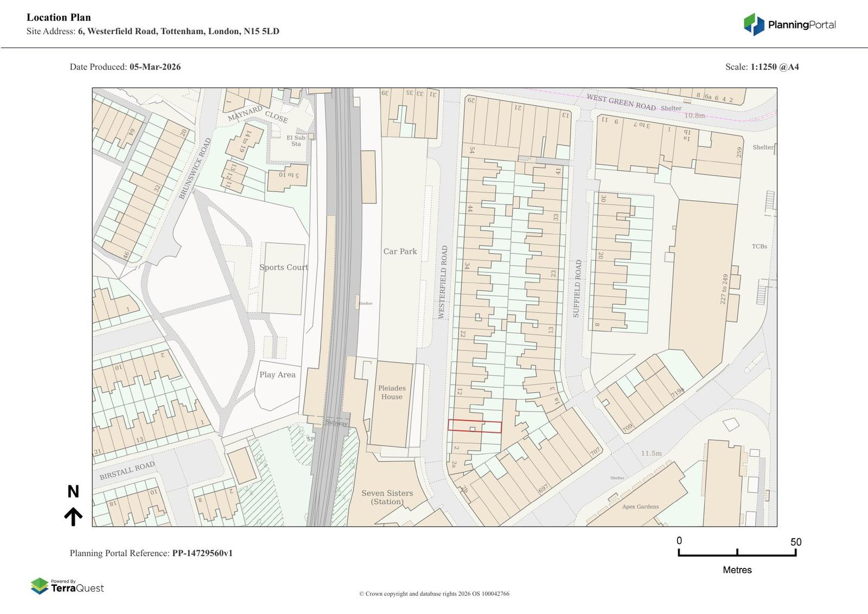Click the Pleiades House building
This screenshot has width=868, height=614.
point(392,401)
